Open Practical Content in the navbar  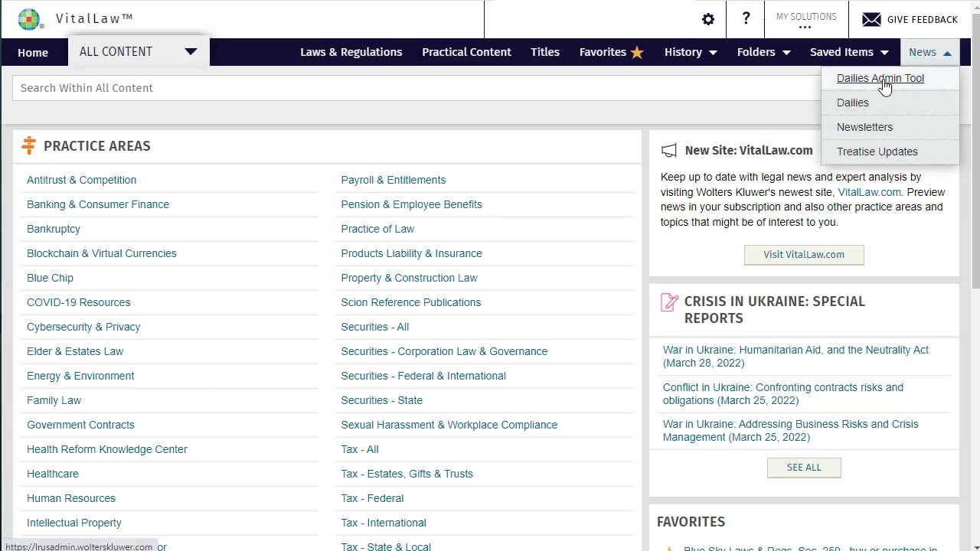pos(466,52)
